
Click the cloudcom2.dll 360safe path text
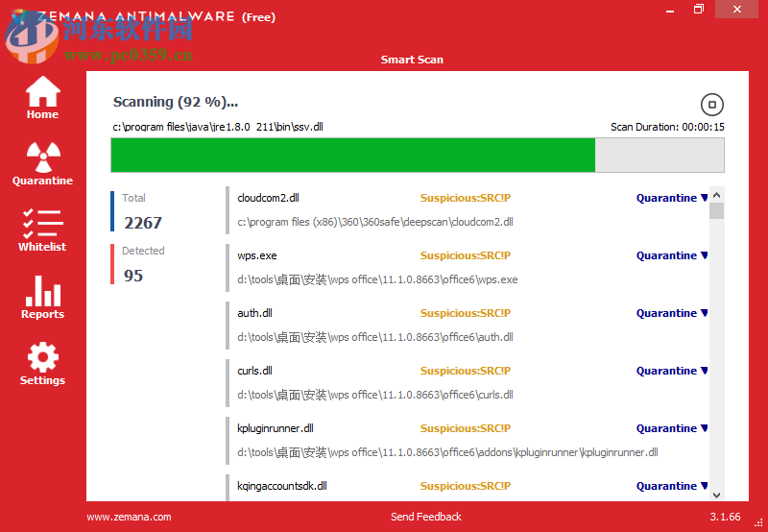(375, 222)
